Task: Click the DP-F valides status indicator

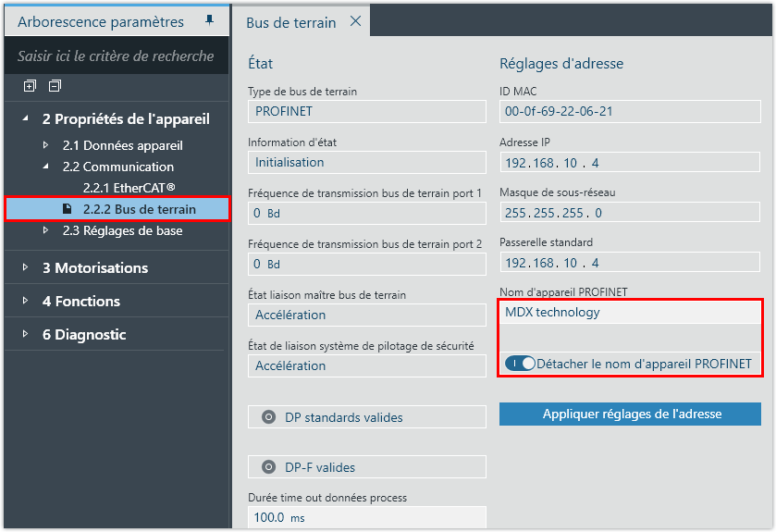Action: pyautogui.click(x=269, y=467)
